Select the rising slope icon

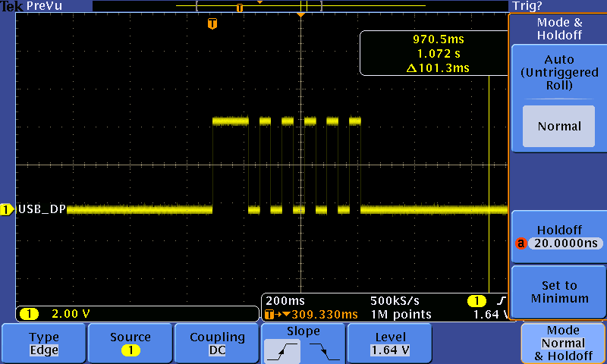pos(282,350)
